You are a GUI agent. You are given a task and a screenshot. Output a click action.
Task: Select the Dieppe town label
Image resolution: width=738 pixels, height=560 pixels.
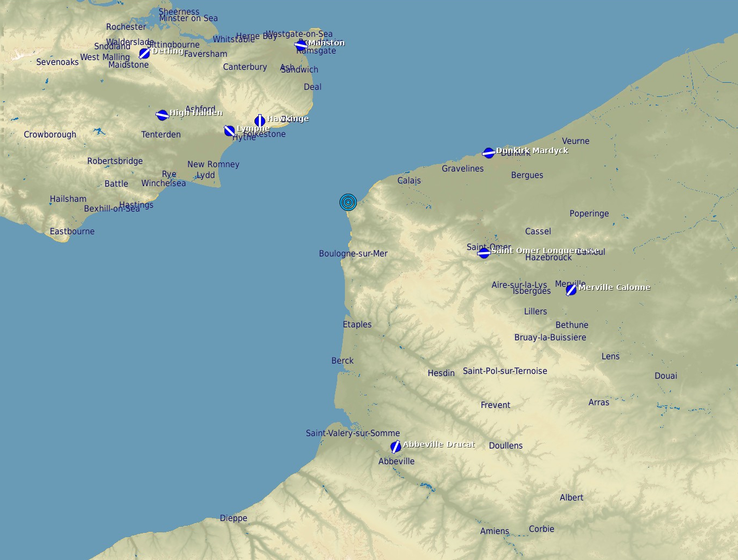point(233,518)
